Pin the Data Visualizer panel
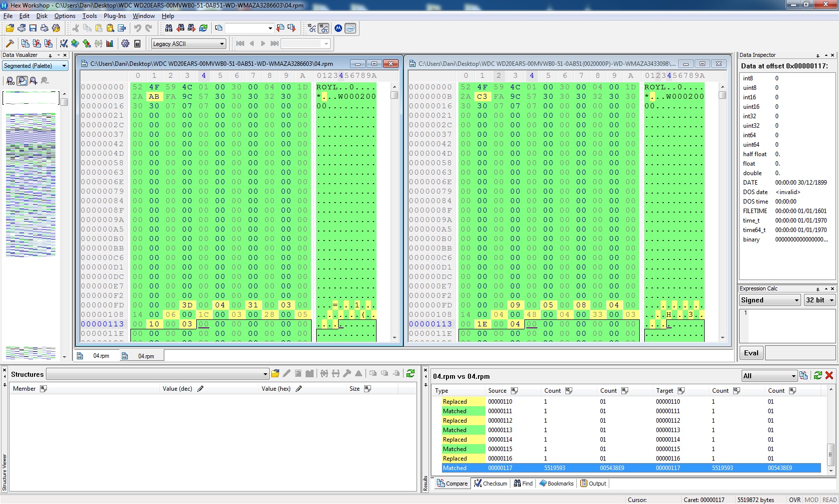 click(x=50, y=55)
